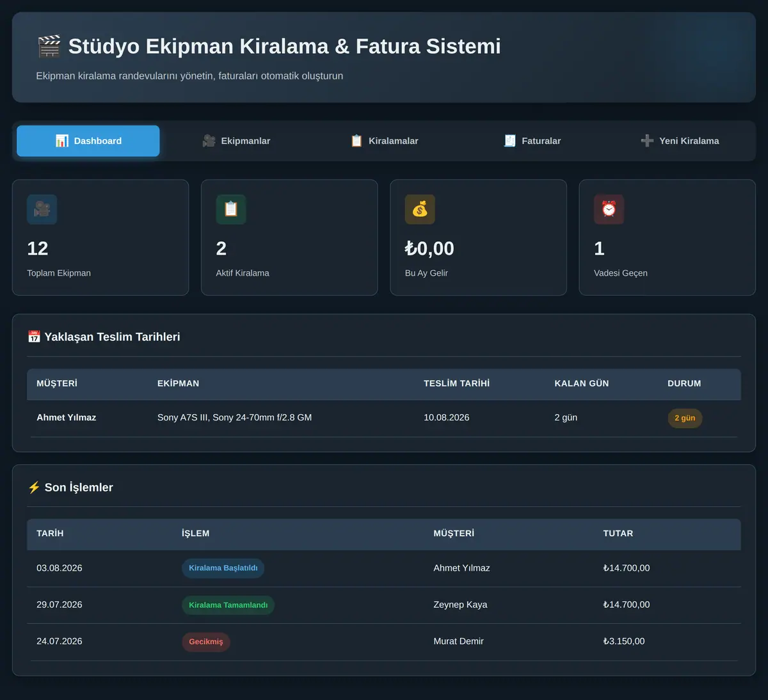Click the Yaklaşan Teslim Tarihleri heading
The width and height of the screenshot is (768, 700).
pos(112,337)
